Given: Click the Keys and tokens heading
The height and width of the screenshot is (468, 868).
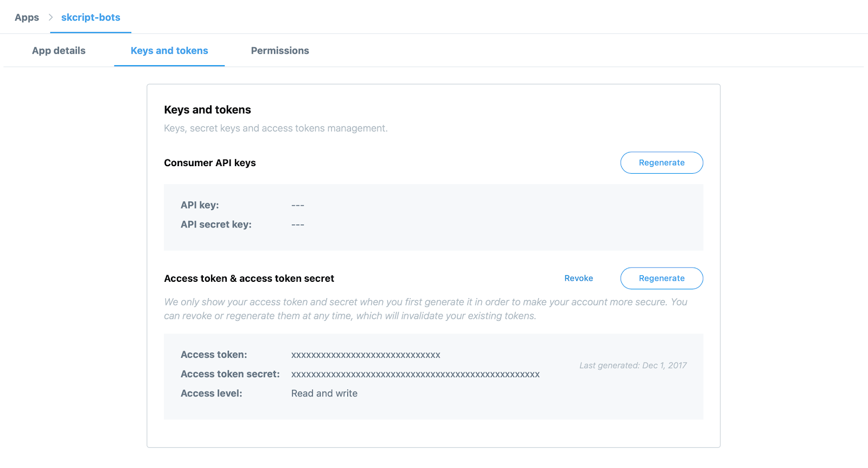Looking at the screenshot, I should (x=207, y=109).
